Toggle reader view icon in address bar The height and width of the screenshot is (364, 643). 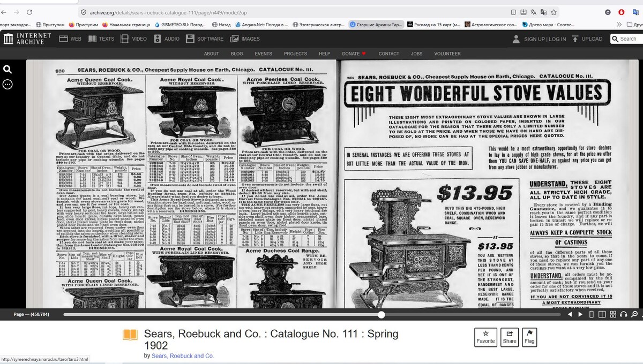(x=514, y=12)
